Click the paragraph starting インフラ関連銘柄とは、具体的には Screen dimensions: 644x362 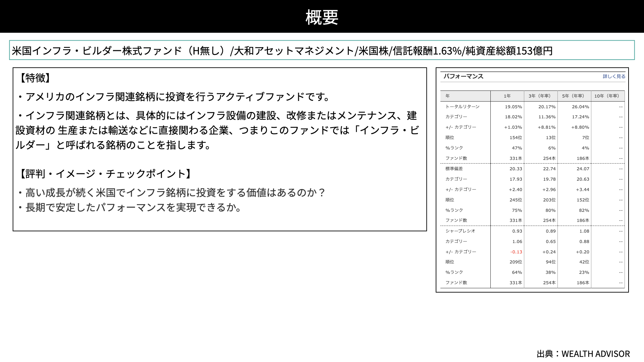[217, 130]
